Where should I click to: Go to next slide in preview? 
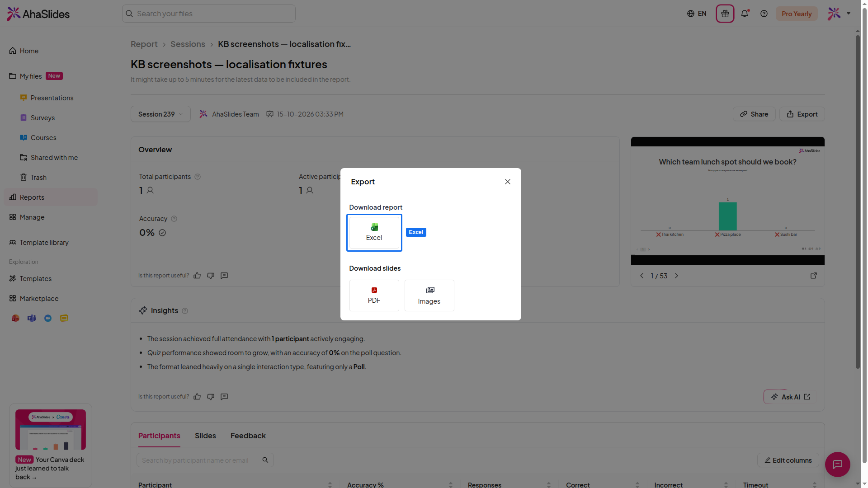[676, 276]
